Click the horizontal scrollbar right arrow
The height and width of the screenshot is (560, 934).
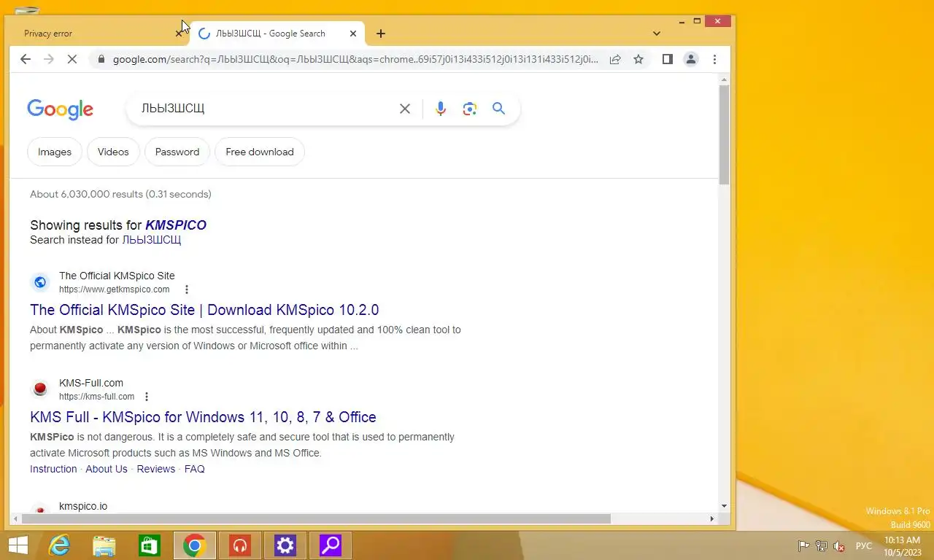coord(712,518)
